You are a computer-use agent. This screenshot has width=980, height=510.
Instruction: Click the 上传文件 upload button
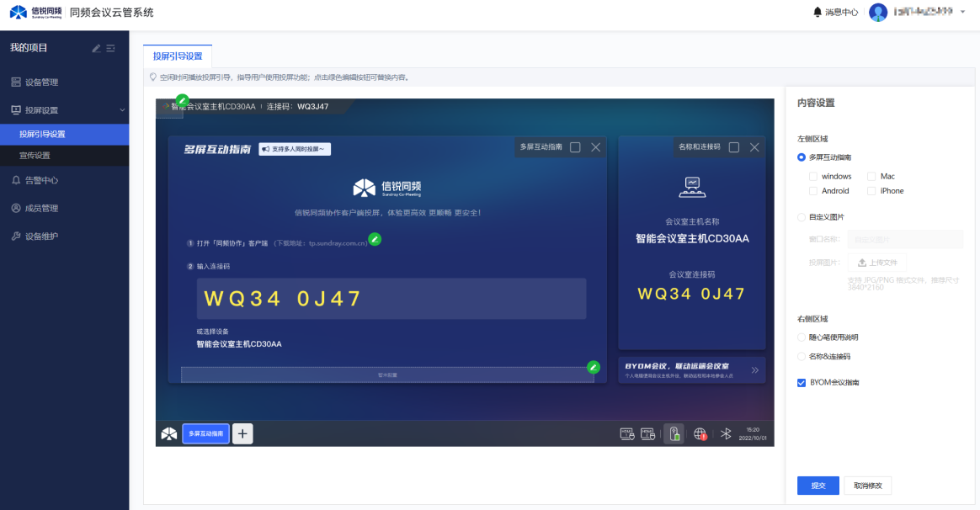877,263
